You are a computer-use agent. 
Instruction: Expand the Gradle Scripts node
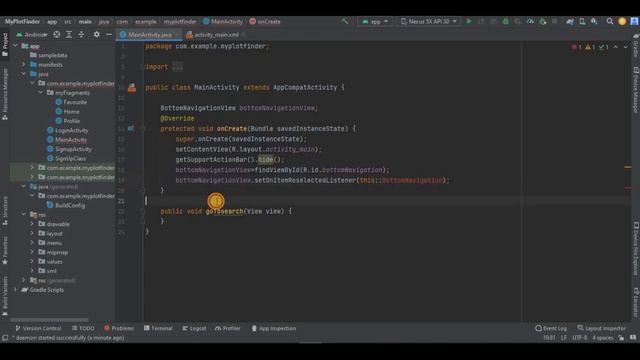pos(16,290)
